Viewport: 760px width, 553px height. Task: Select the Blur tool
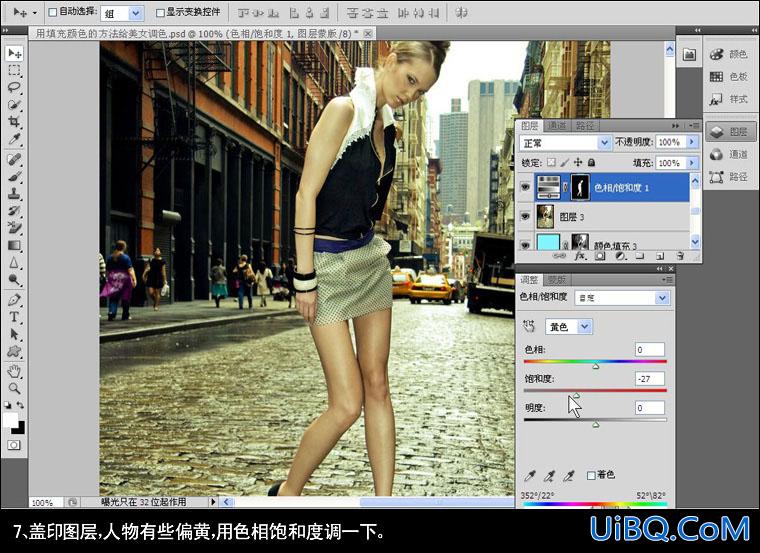[15, 263]
